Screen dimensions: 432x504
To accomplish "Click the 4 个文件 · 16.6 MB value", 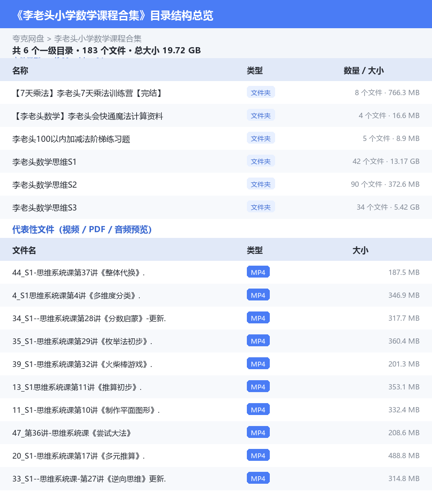I will (x=389, y=115).
